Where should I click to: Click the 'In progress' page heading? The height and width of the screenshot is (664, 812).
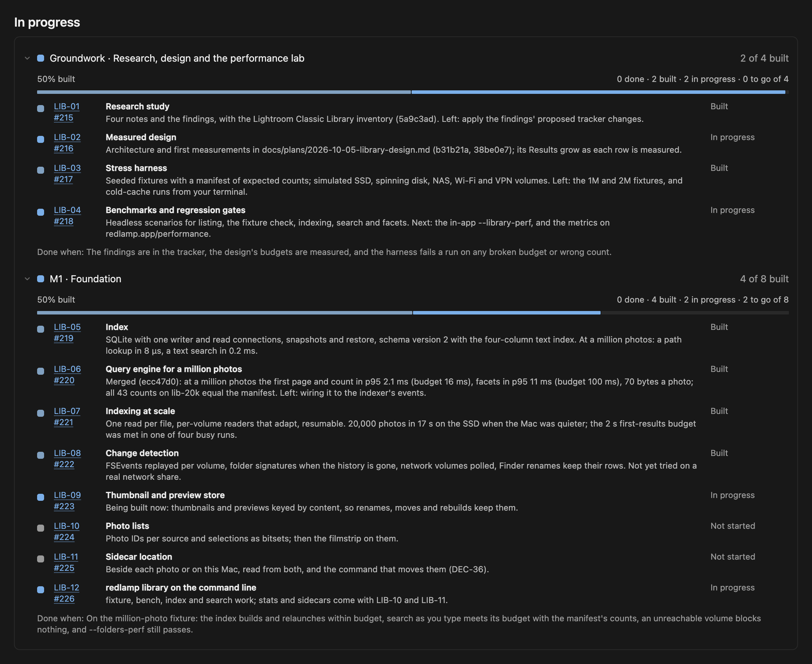click(x=47, y=22)
